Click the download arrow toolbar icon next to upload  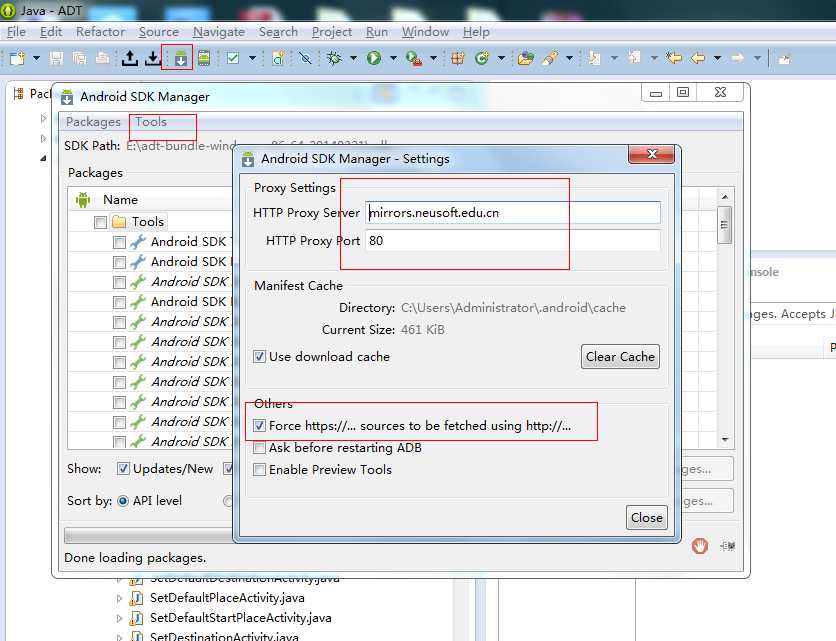click(152, 58)
